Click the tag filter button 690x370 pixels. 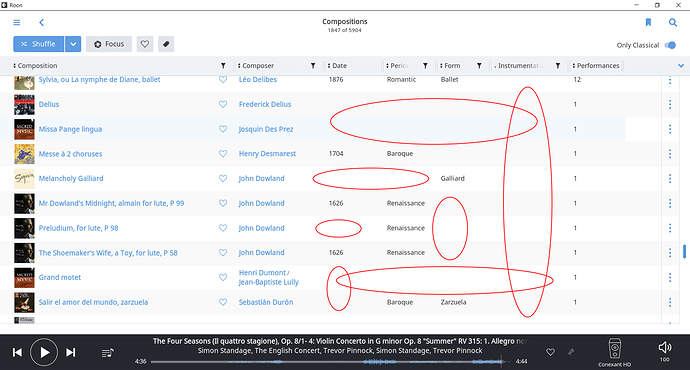point(166,44)
